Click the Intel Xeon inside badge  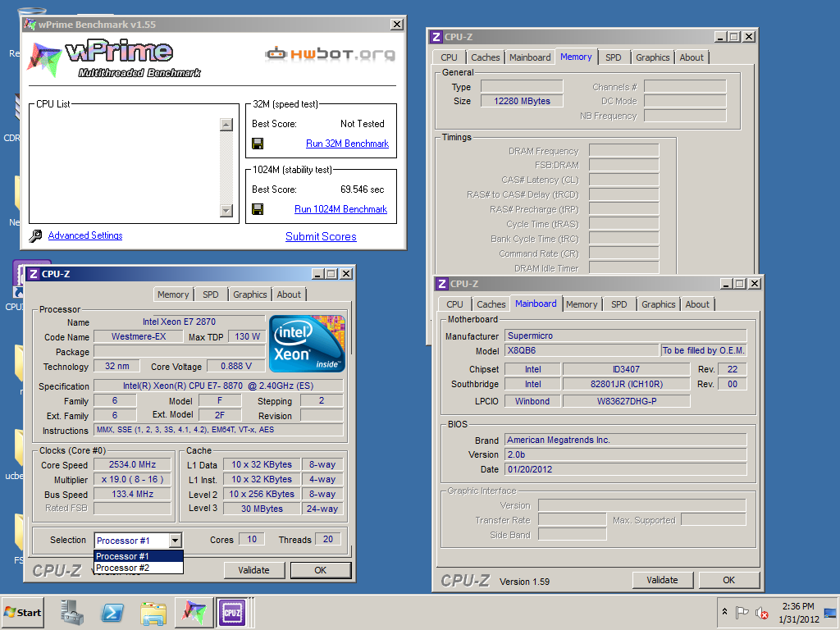coord(307,344)
